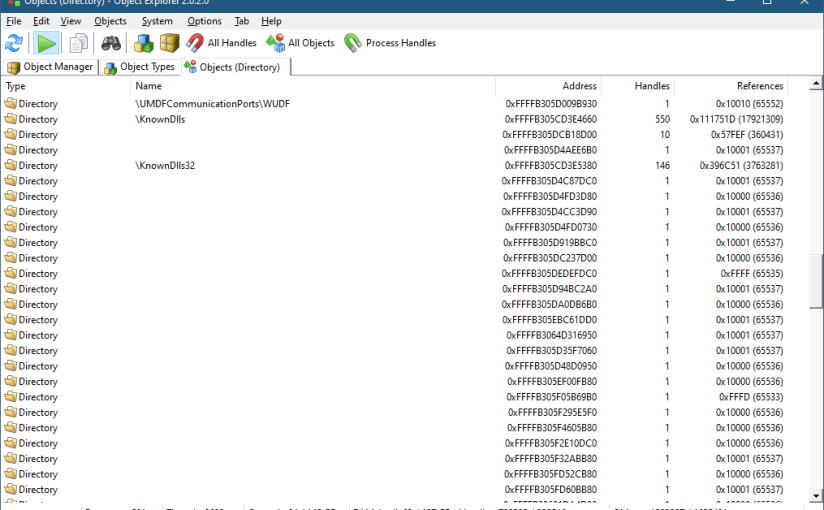Sort by the Address column header
824x510 pixels.
pyautogui.click(x=548, y=86)
